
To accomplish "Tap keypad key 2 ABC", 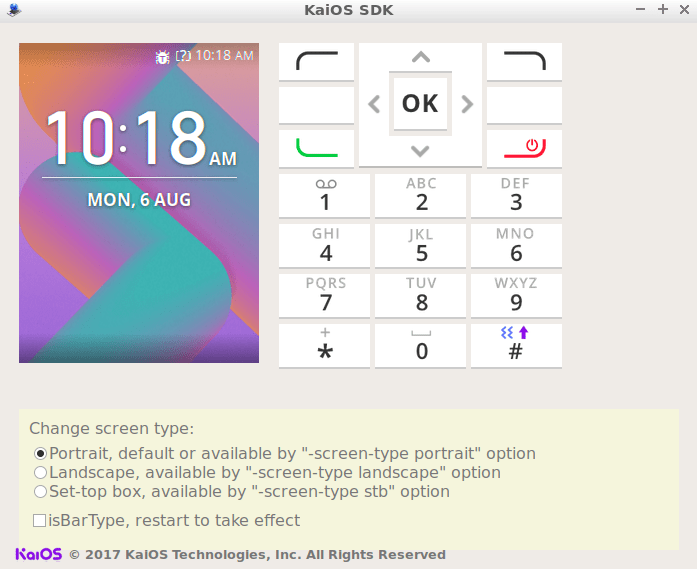I will point(421,196).
